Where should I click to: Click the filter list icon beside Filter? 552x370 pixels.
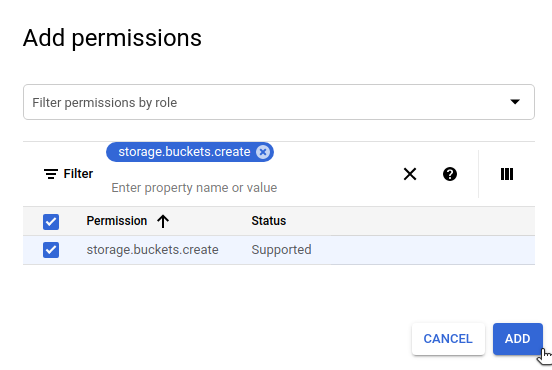51,174
